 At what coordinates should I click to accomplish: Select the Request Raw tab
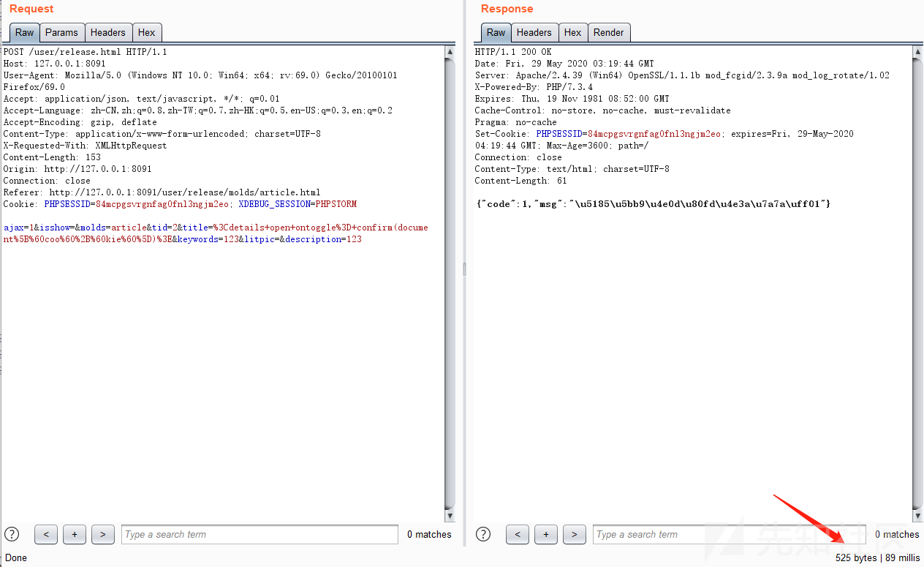pyautogui.click(x=25, y=32)
